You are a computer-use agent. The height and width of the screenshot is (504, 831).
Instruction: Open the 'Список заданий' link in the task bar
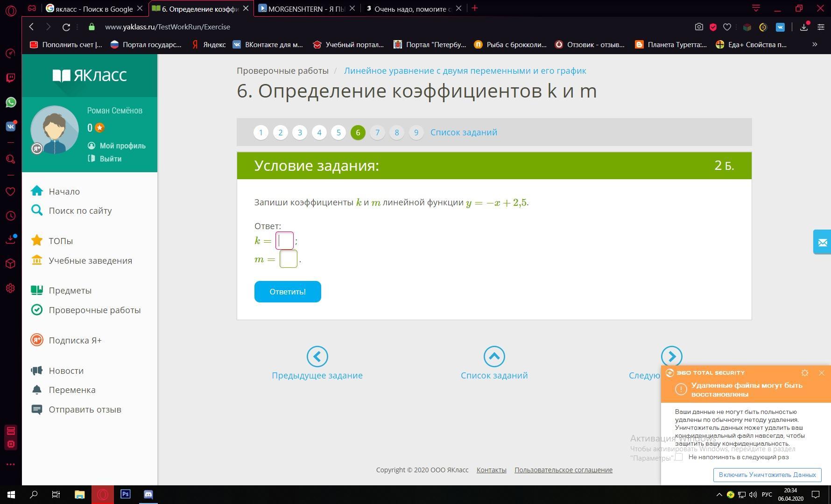[464, 133]
